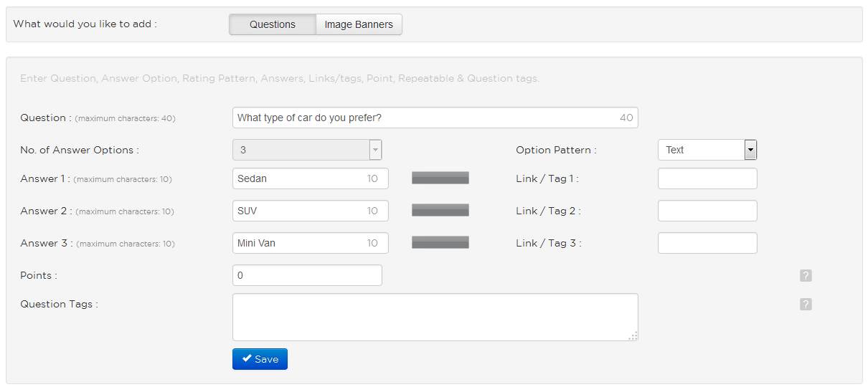Focus the Link / Tag 1 input
This screenshot has height=387, width=868.
click(x=707, y=178)
